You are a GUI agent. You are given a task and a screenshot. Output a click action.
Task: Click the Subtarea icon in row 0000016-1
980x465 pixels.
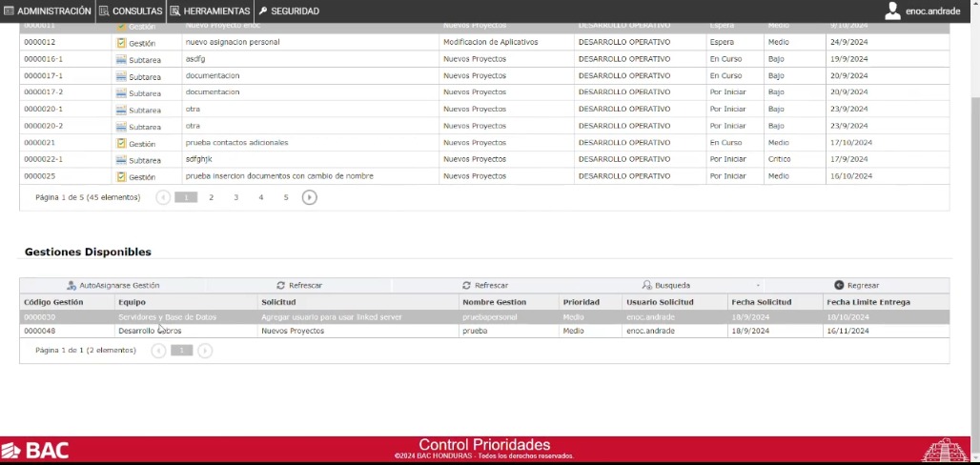tap(121, 60)
